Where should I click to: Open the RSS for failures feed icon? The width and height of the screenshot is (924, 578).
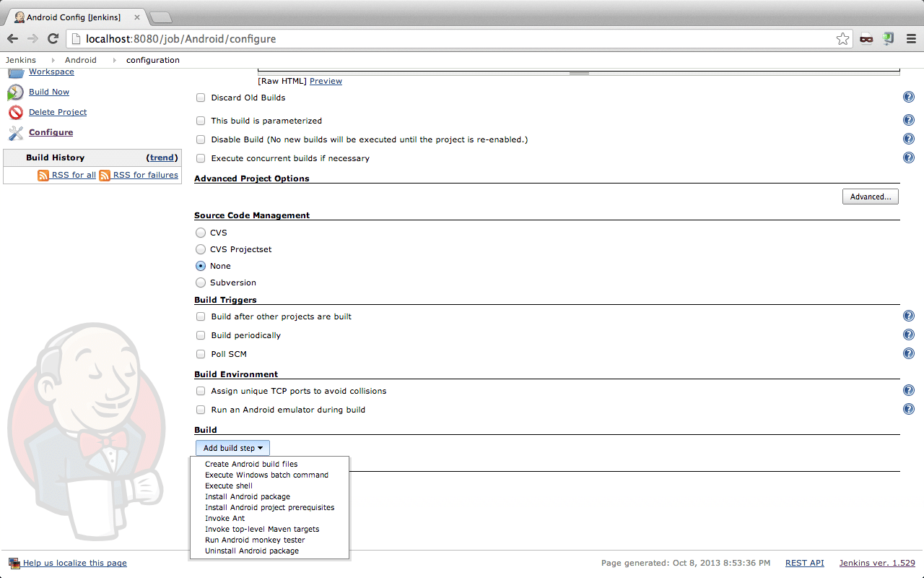105,176
